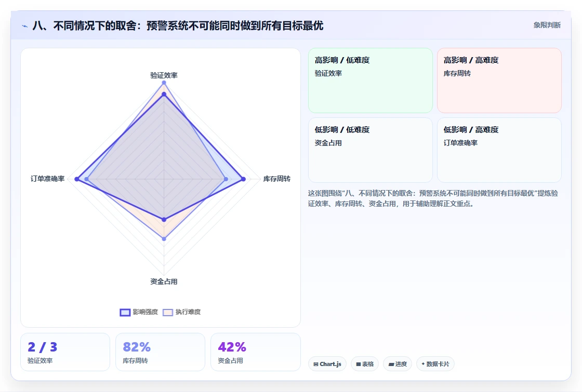Screen dimensions: 582x392
Task: Select the section title starting with 八、不同情况下的取舍
Action: tap(178, 25)
